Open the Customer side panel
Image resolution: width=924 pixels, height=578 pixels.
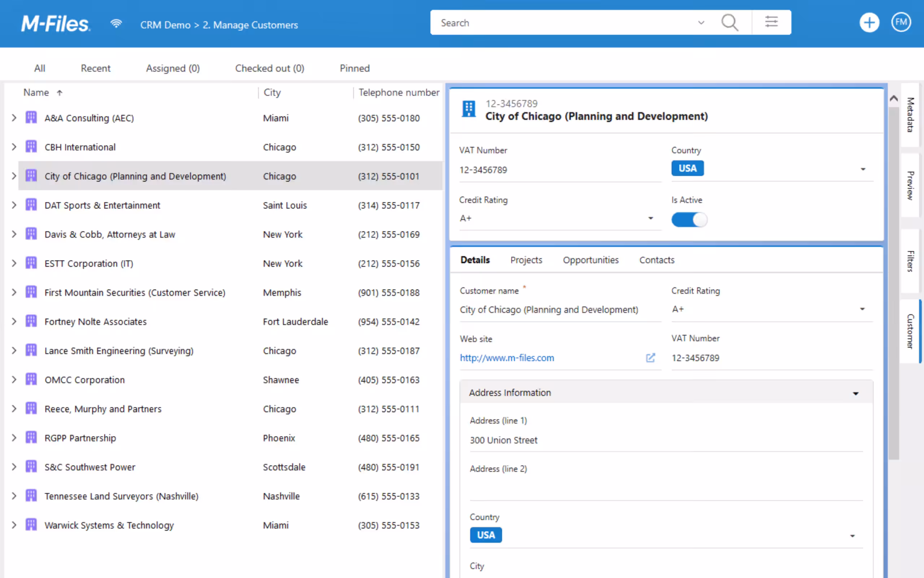coord(910,331)
